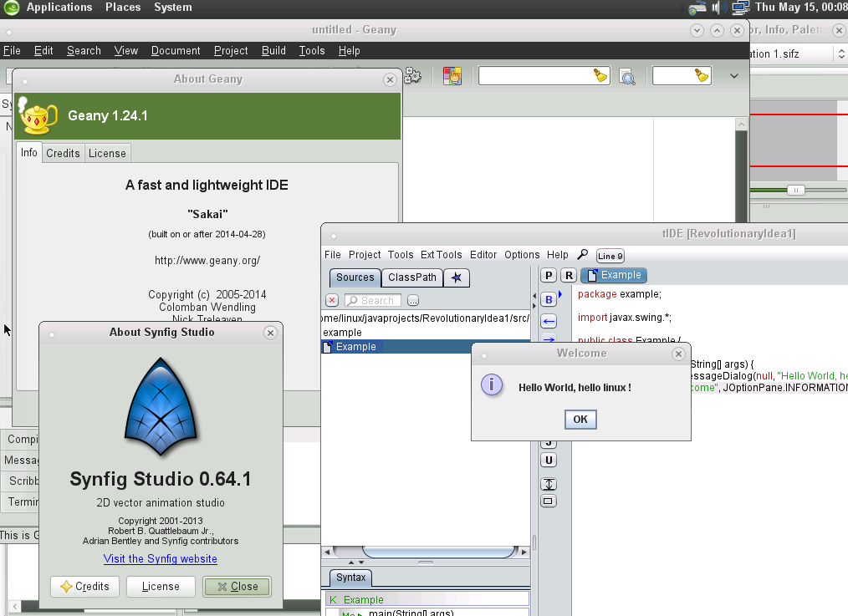Screen dimensions: 848x616
Task: Open the Ext Tools menu in tIDE
Action: coord(442,255)
